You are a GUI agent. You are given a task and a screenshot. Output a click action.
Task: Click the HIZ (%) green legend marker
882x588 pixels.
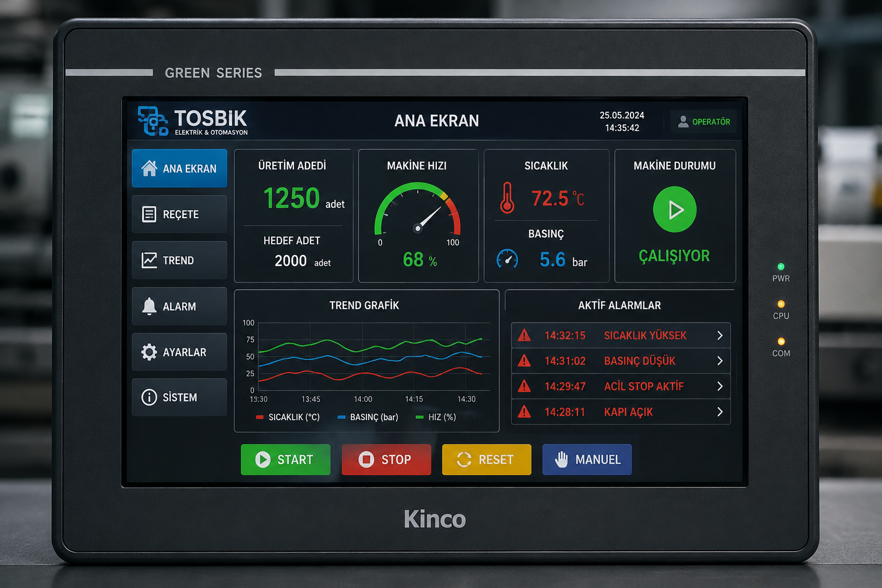coord(419,417)
